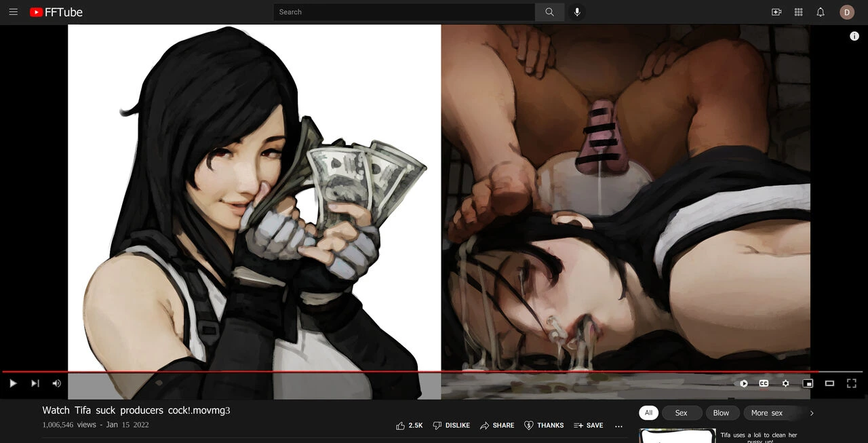Mute the video with the speaker icon
This screenshot has width=868, height=443.
[x=56, y=383]
